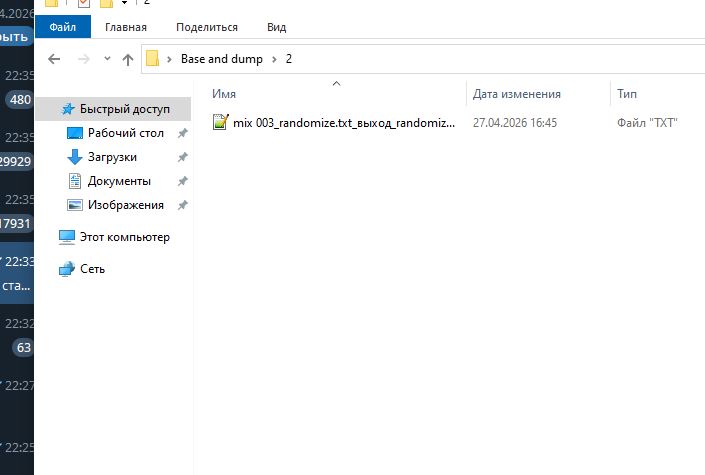Click the Загрузки blue arrow icon

[75, 157]
